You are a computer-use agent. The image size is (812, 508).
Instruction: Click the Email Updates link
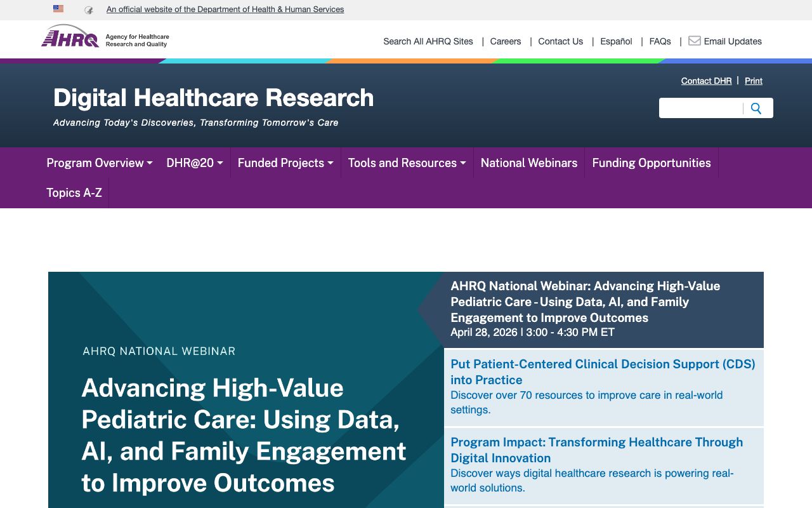(733, 41)
